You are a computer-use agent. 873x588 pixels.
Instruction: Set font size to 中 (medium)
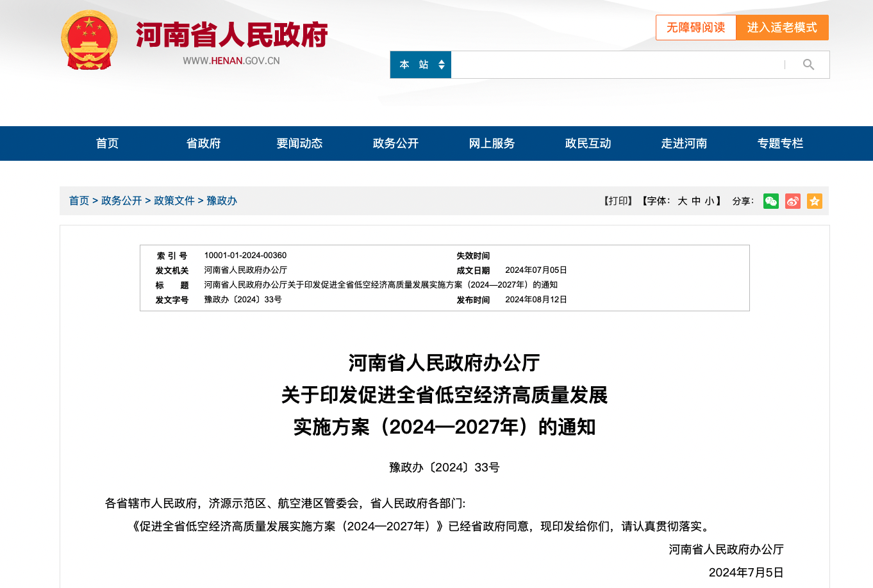[696, 201]
